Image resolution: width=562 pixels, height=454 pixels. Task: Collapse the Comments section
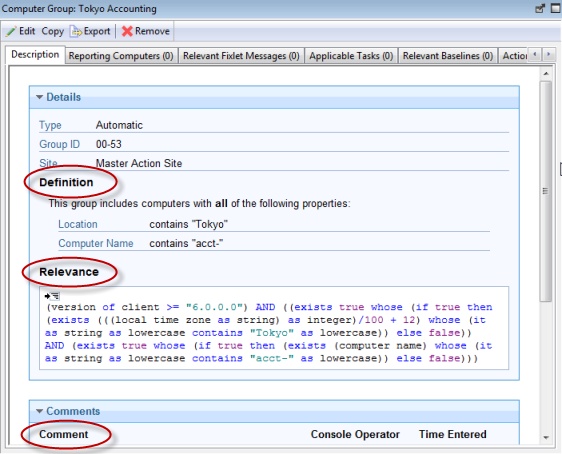tap(39, 411)
